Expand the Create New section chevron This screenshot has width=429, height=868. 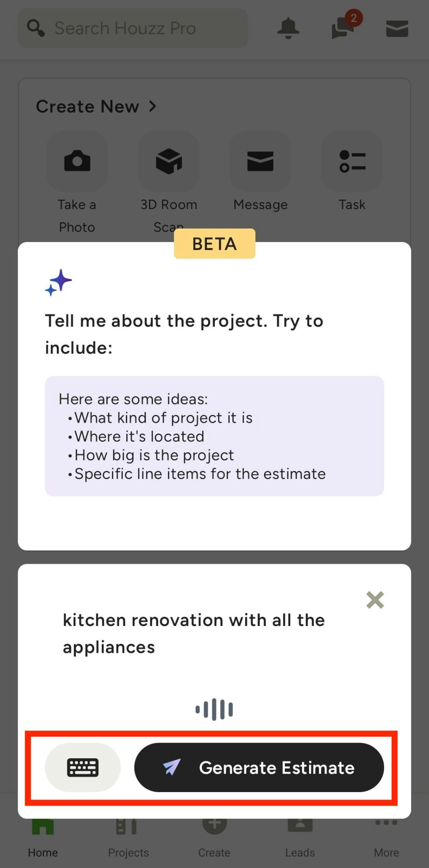pyautogui.click(x=153, y=106)
